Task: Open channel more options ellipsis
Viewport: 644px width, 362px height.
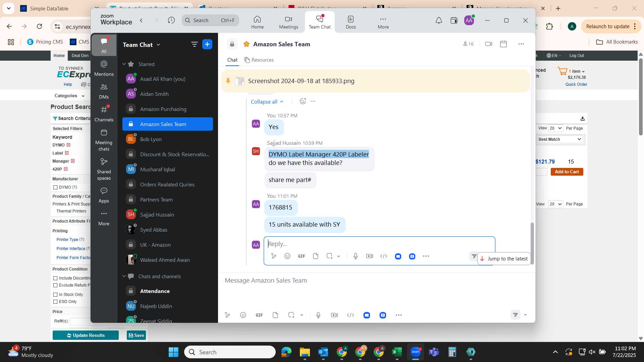Action: click(x=521, y=44)
